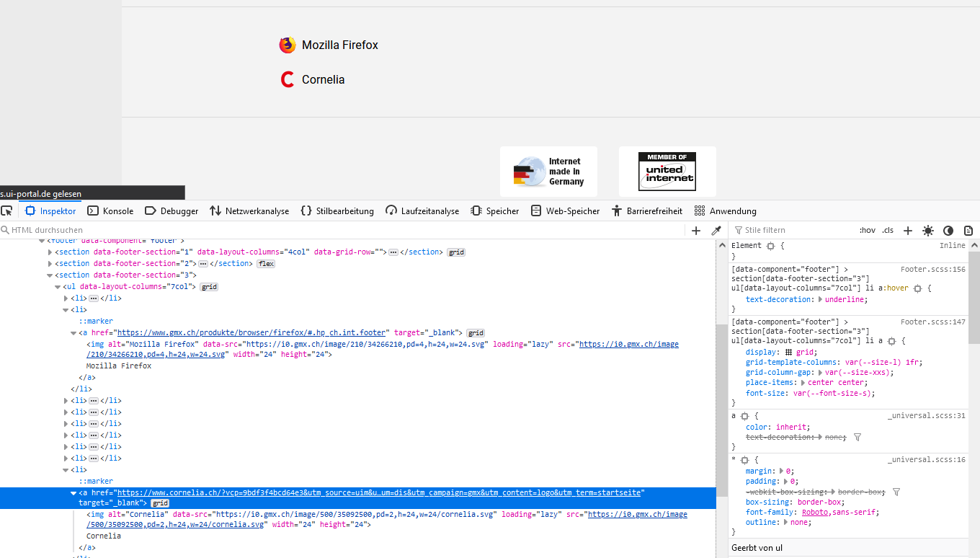980x558 pixels.
Task: Select the element picker arrow icon
Action: [7, 210]
